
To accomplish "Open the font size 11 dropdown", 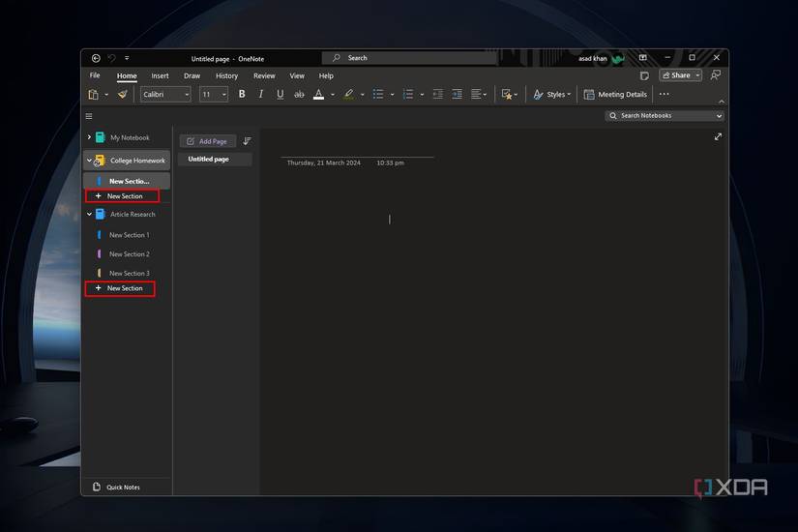I will click(214, 95).
